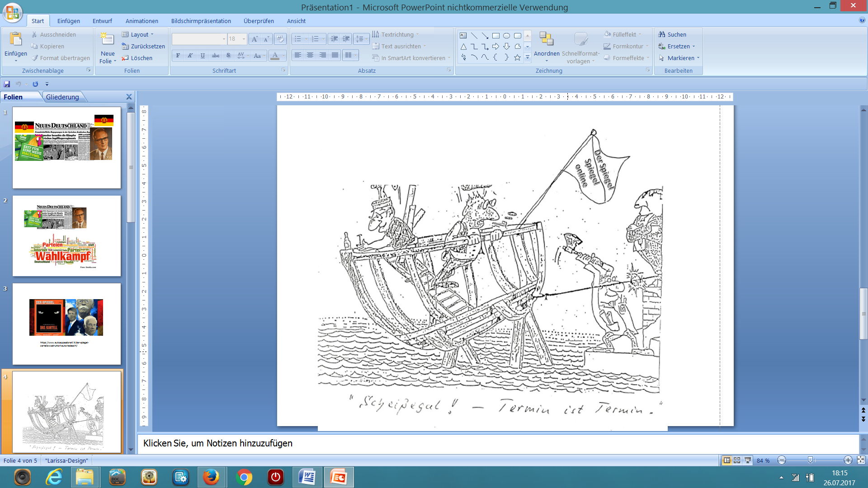Select slide 2 thumbnail with Wahlkampf
Screen dimensions: 868x488
(66, 235)
